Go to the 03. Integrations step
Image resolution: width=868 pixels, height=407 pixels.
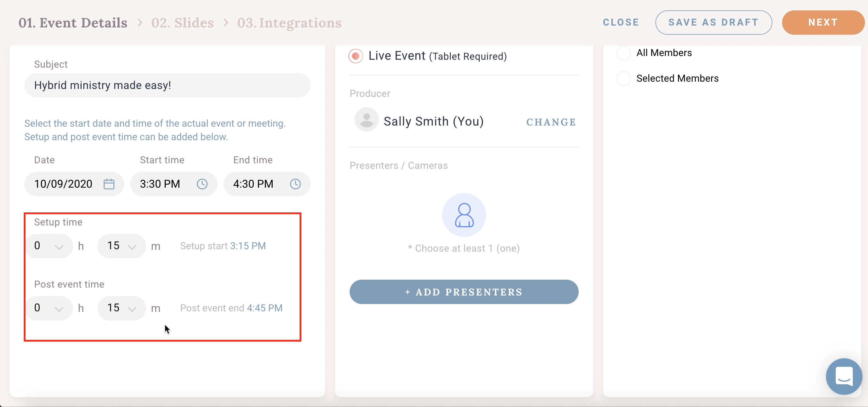click(x=289, y=23)
